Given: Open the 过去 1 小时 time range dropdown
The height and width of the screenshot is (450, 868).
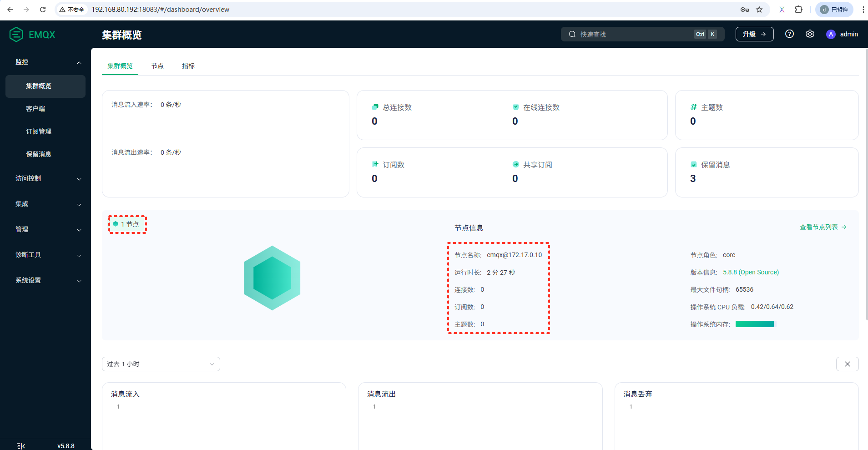Looking at the screenshot, I should (161, 364).
